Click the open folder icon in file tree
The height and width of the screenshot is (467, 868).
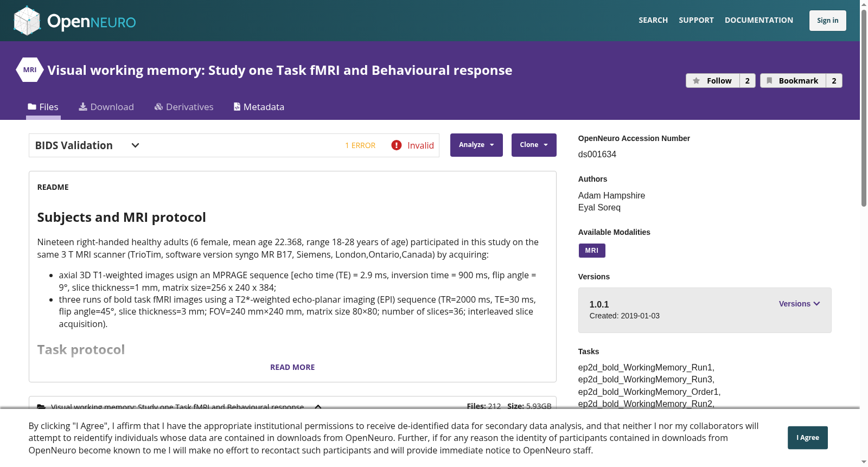(41, 407)
